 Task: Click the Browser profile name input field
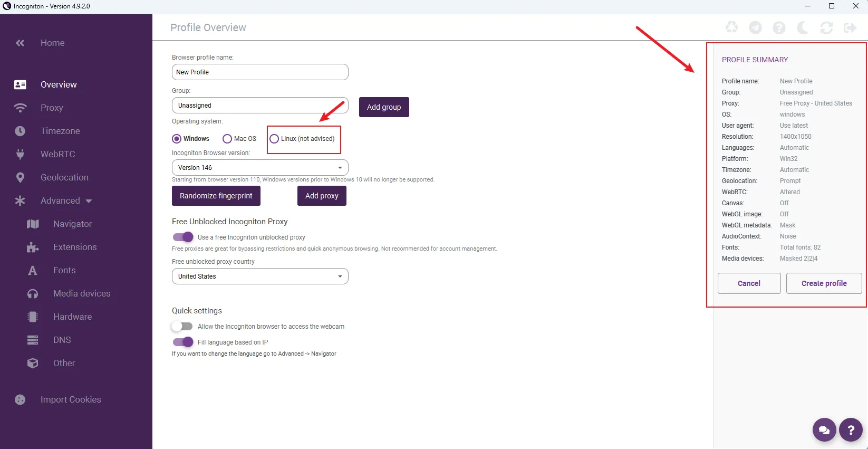coord(260,72)
